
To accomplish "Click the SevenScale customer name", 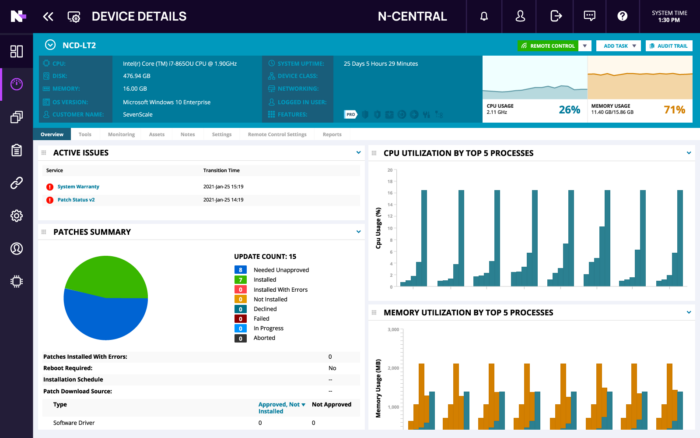I will [138, 115].
